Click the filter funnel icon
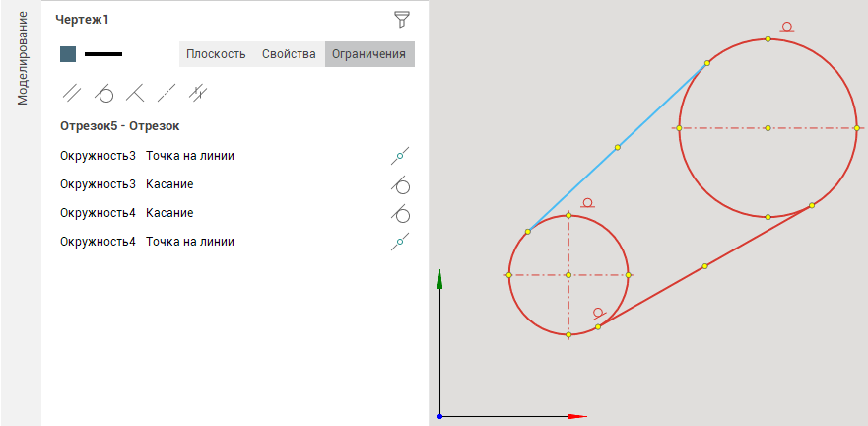 coord(401,20)
